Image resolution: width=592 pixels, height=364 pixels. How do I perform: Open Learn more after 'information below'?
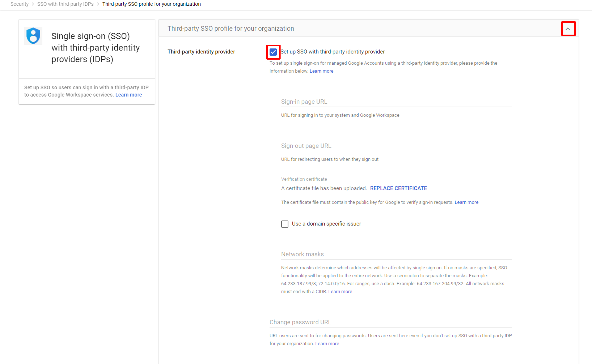[321, 71]
